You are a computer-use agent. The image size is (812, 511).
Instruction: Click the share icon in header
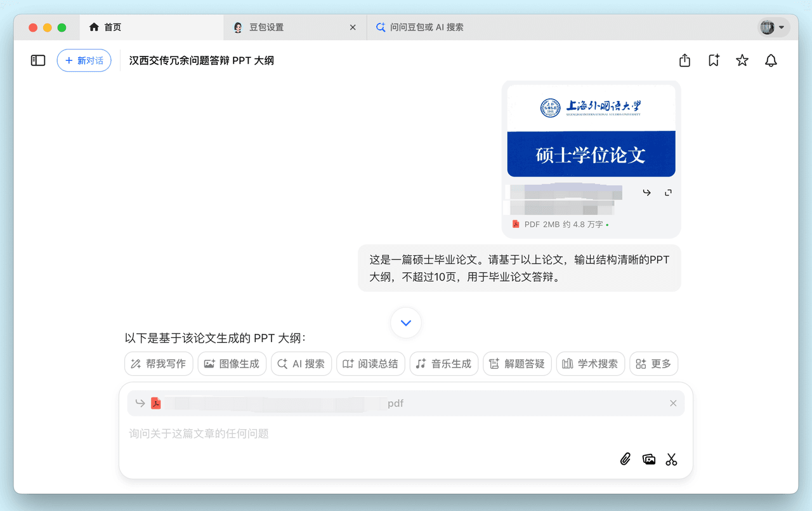[684, 60]
